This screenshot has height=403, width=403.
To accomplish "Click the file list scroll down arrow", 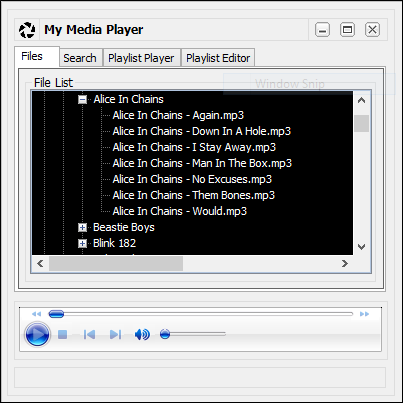I will click(x=361, y=247).
